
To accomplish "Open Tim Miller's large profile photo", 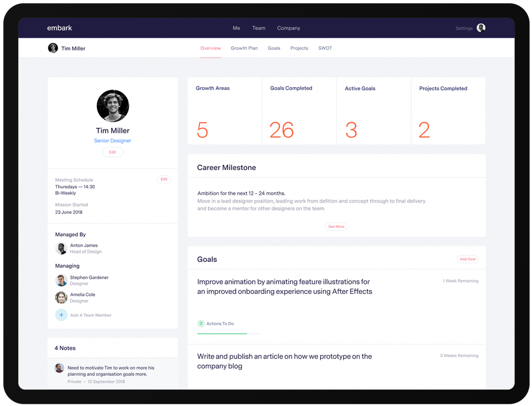I will (x=113, y=106).
